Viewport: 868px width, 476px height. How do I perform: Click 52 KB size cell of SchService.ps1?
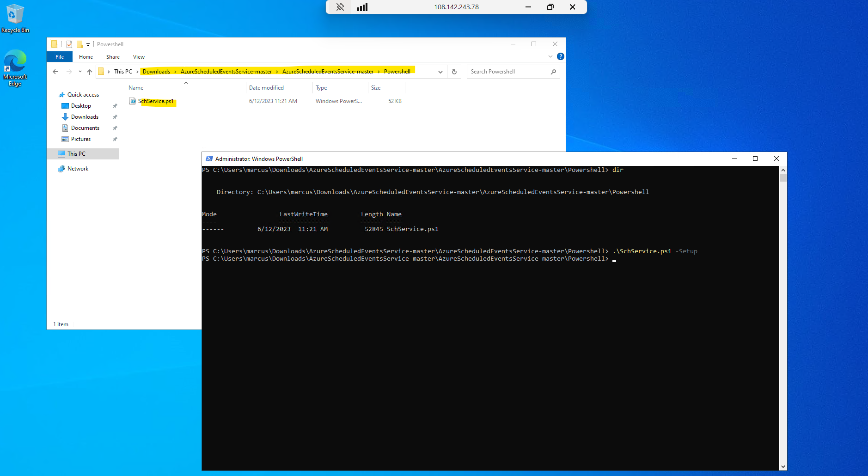[x=395, y=101]
